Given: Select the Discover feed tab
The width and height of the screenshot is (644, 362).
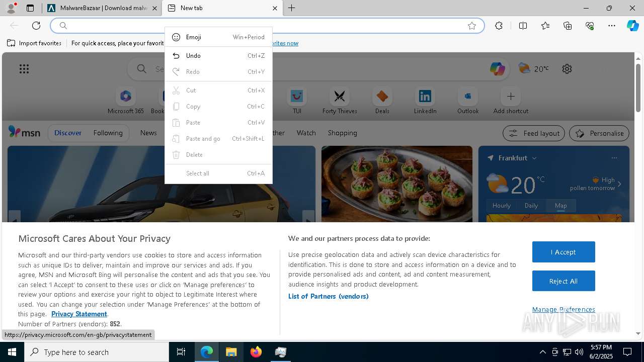Looking at the screenshot, I should point(68,133).
